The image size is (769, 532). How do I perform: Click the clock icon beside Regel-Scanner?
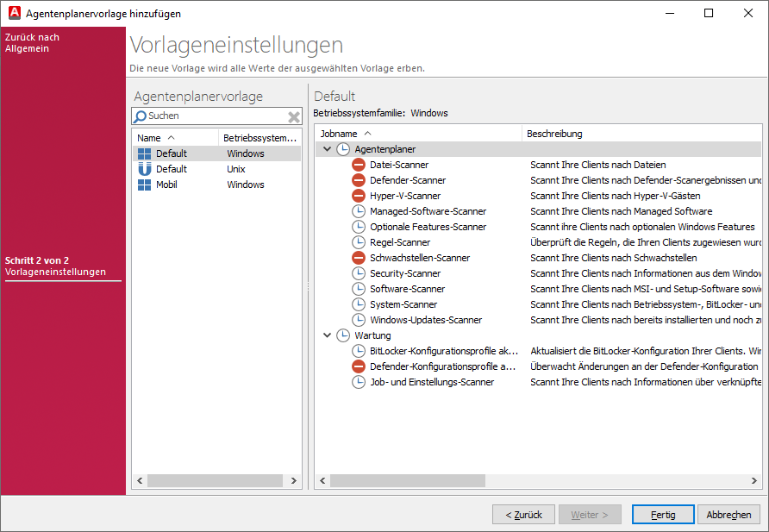[x=359, y=242]
